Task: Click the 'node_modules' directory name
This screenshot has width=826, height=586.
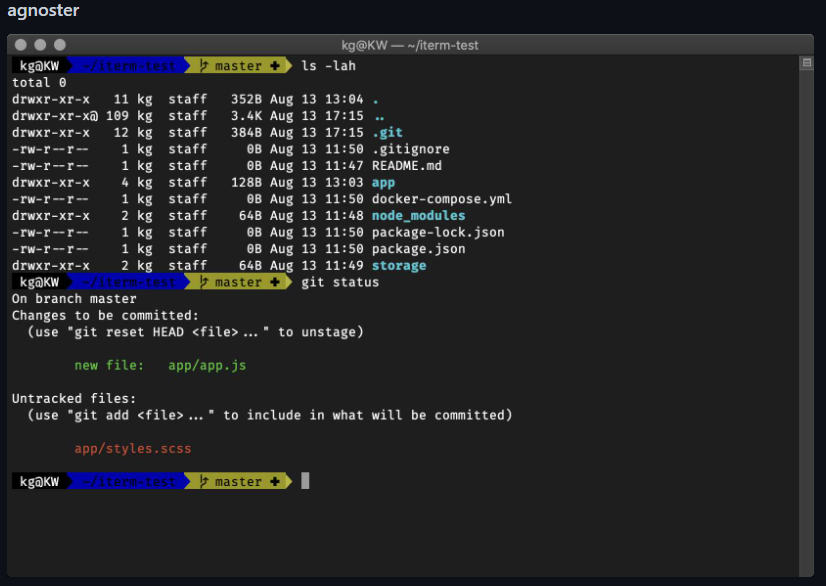Action: click(x=419, y=216)
